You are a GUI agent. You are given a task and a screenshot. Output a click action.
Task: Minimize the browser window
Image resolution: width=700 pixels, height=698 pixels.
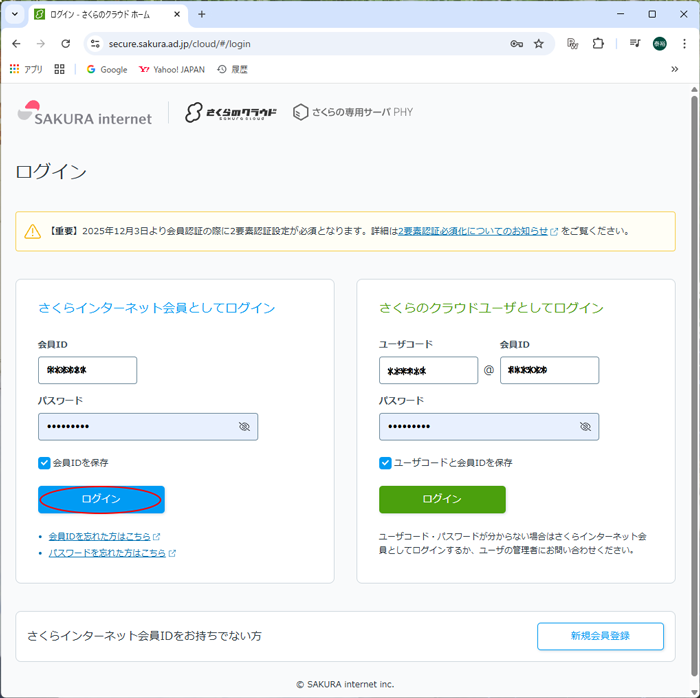[x=620, y=14]
